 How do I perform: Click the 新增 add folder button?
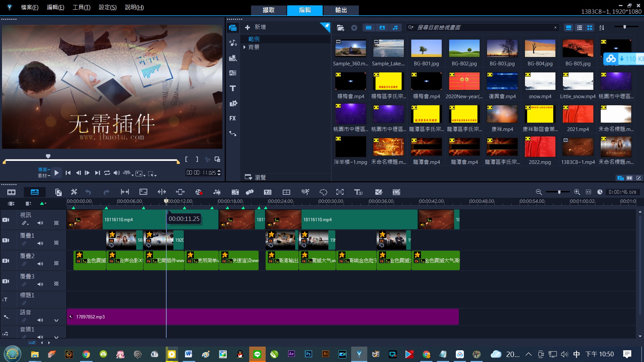[255, 27]
